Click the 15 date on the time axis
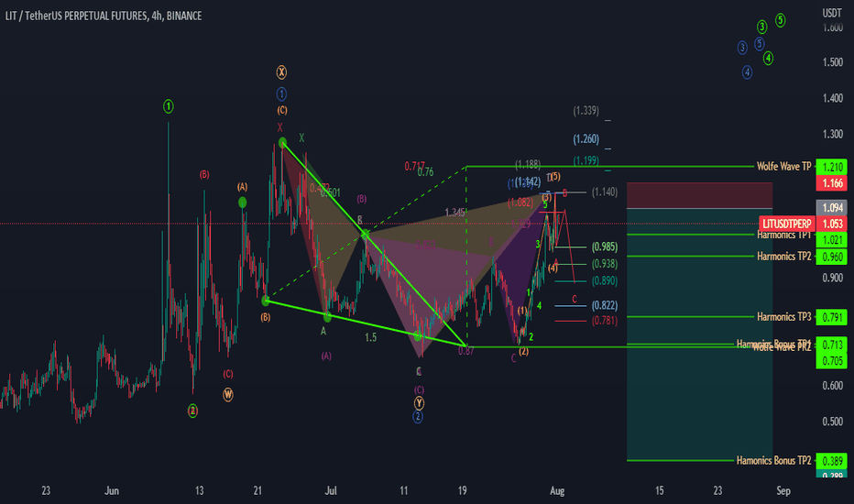This screenshot has width=854, height=504. tap(659, 491)
